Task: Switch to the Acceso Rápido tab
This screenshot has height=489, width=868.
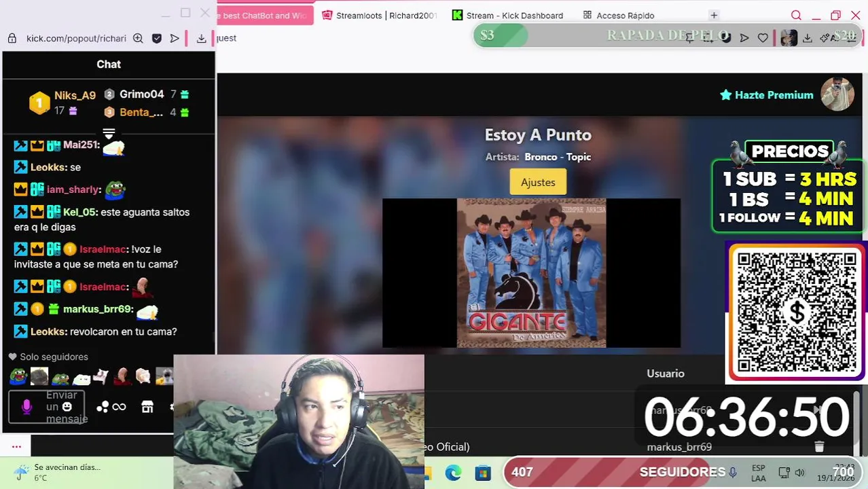Action: [619, 15]
